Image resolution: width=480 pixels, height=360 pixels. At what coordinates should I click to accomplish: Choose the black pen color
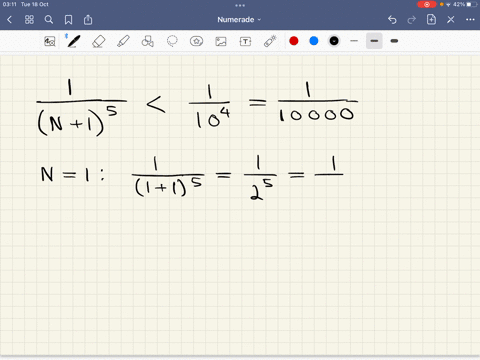coord(334,41)
